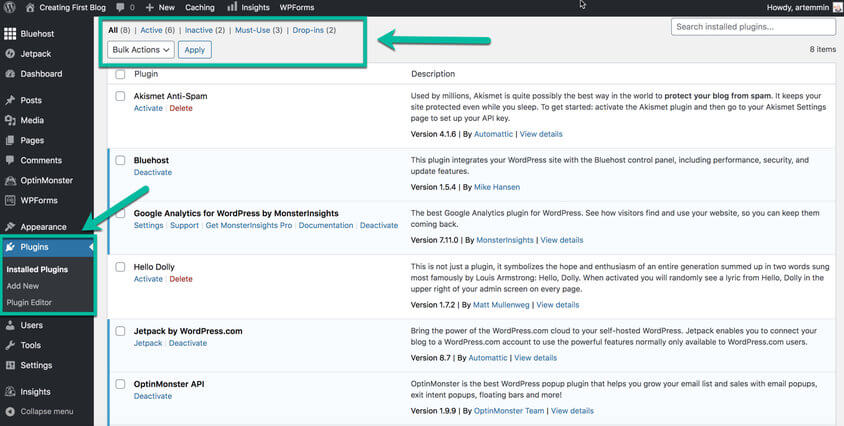Click the user avatar next to Howdy, artemmin
844x426 pixels.
pos(838,8)
